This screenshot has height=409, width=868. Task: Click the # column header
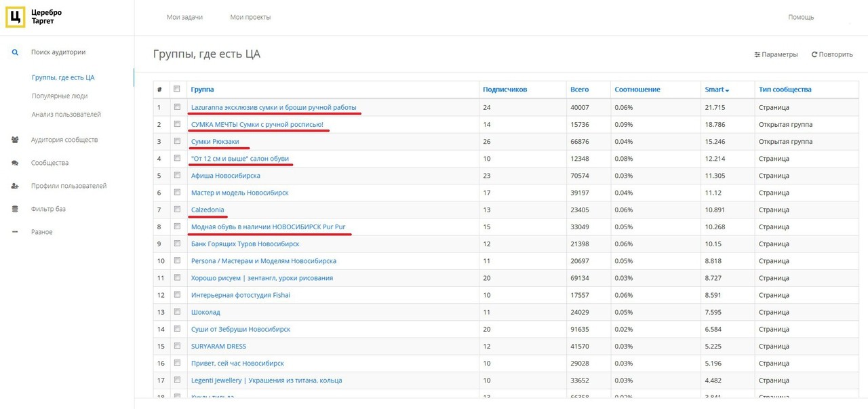coord(159,90)
